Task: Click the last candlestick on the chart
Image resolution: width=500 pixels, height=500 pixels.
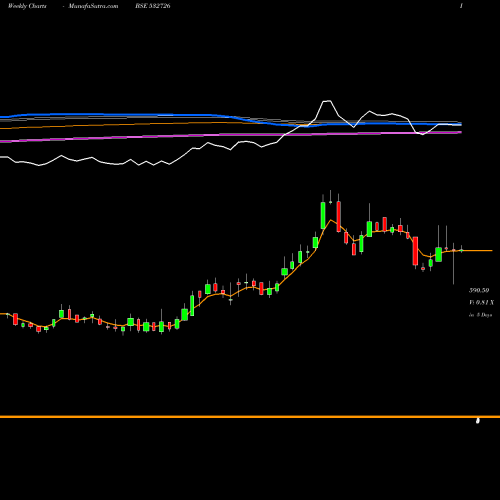Action: click(x=462, y=249)
